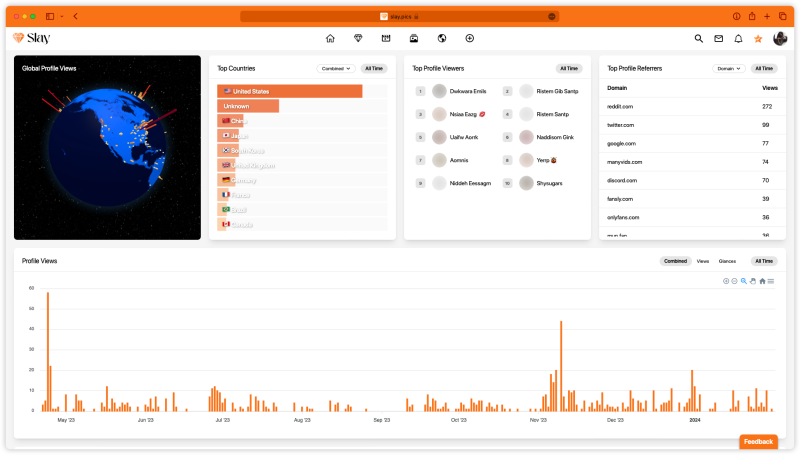Click the Domain column header
800x455 pixels.
point(617,88)
